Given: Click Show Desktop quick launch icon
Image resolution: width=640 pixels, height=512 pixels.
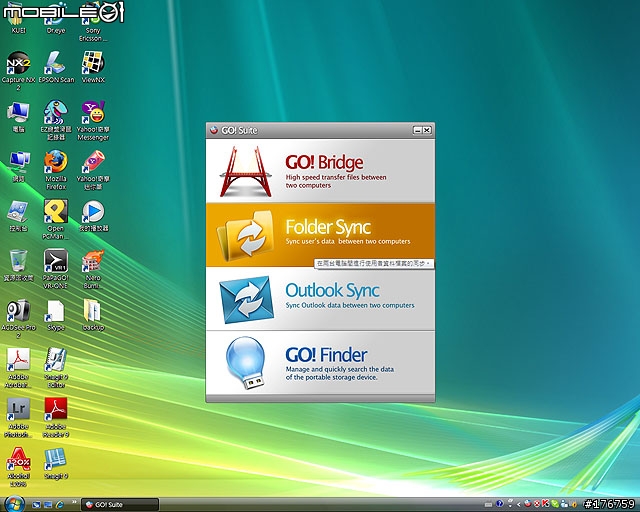Looking at the screenshot, I should (36, 505).
